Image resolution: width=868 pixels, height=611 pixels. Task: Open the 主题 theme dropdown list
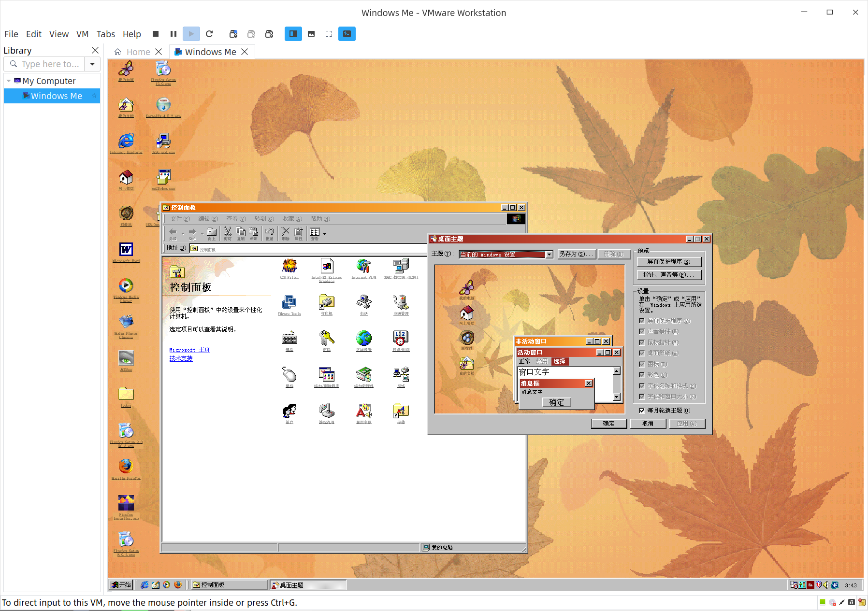coord(549,255)
